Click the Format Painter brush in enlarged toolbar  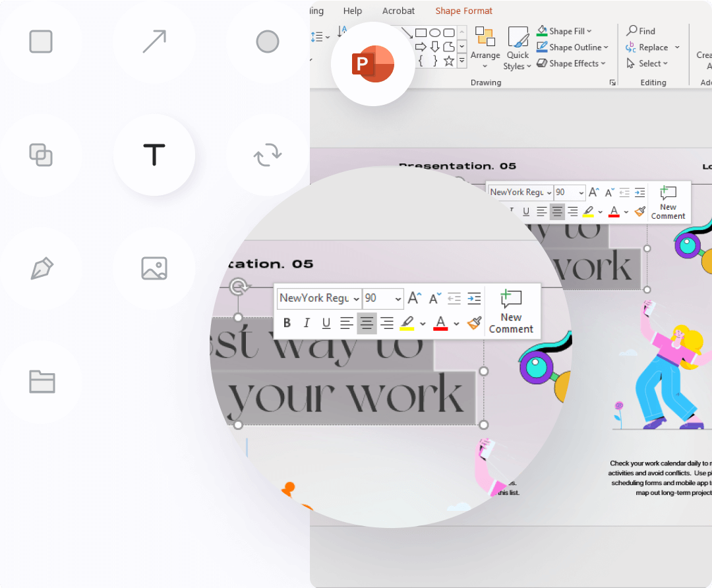(x=474, y=323)
